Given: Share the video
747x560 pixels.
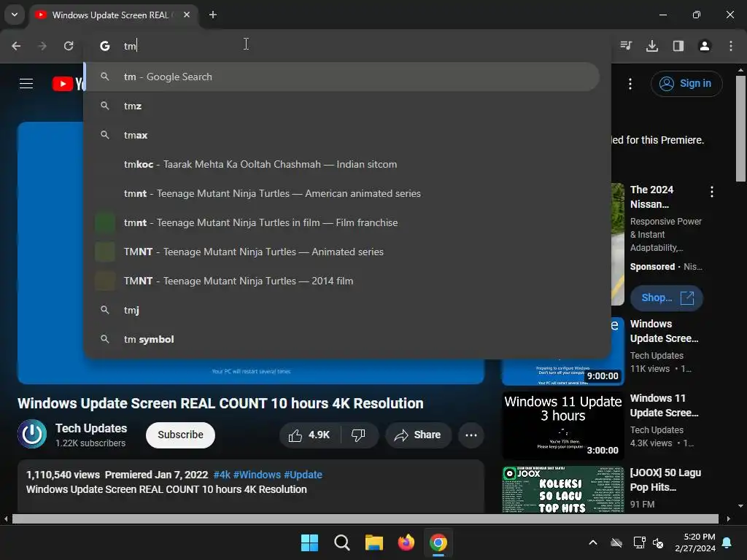Looking at the screenshot, I should click(418, 435).
